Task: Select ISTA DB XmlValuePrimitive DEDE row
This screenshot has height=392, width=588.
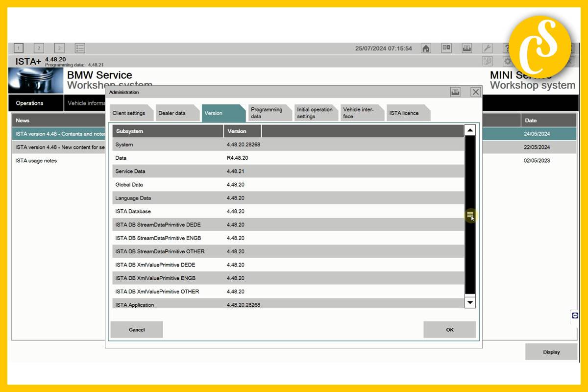Action: pyautogui.click(x=288, y=265)
